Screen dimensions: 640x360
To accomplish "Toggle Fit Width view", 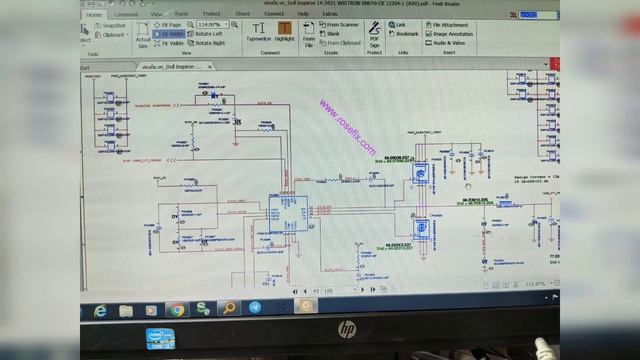I will pos(169,34).
